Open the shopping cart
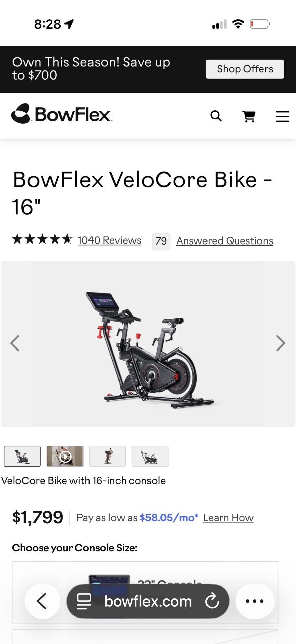Image resolution: width=296 pixels, height=644 pixels. point(249,116)
